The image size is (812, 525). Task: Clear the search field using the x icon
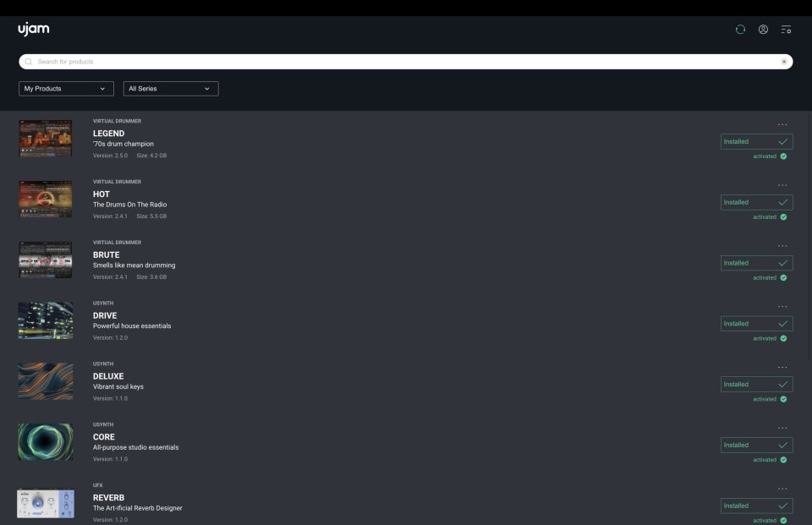[x=783, y=62]
